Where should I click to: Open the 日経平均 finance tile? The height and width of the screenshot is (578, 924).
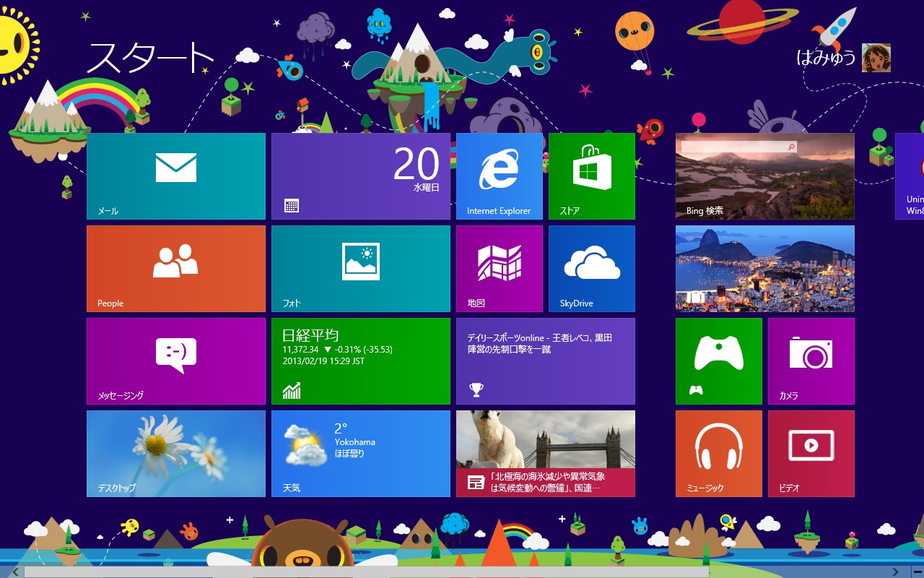tap(361, 361)
